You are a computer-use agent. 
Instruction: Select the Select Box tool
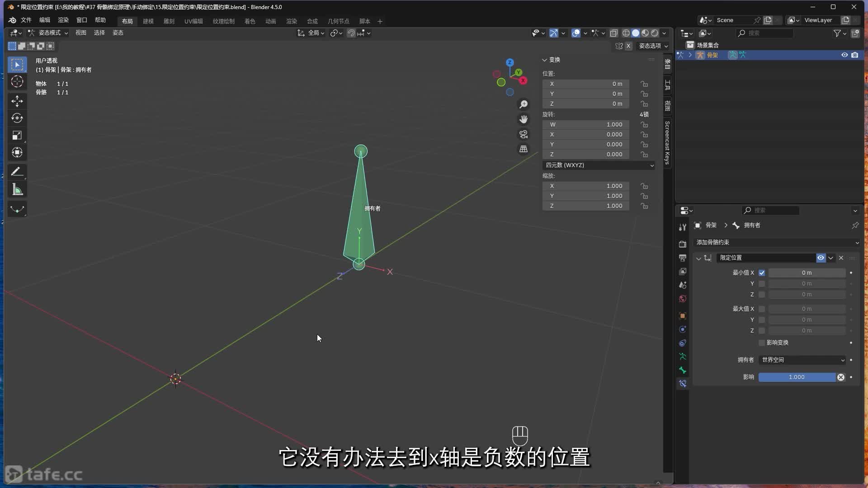point(17,65)
